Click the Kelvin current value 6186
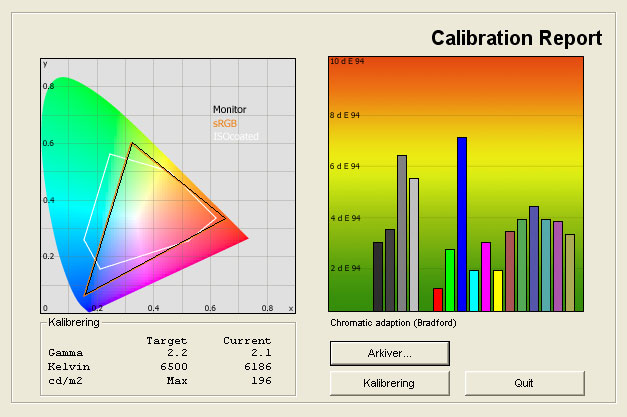The width and height of the screenshot is (627, 417). point(254,367)
